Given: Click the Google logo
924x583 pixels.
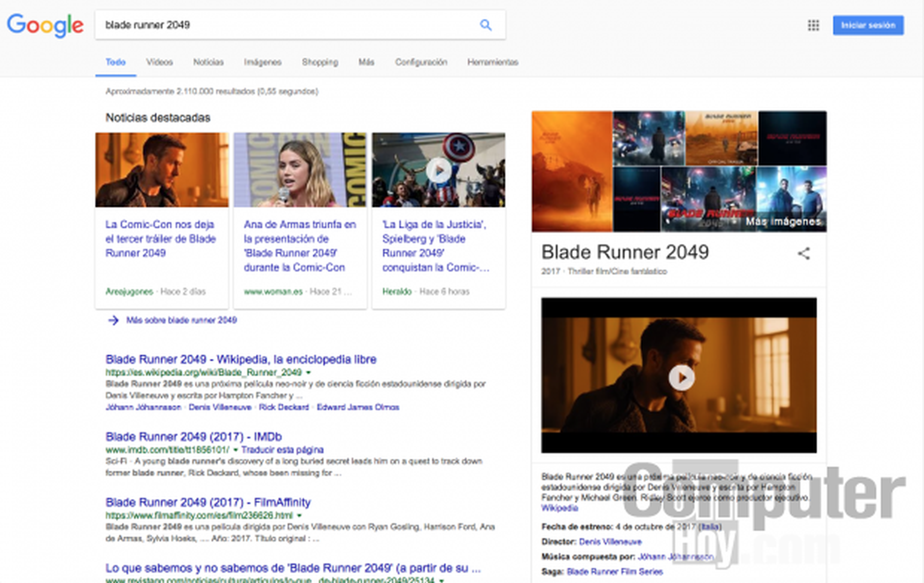Looking at the screenshot, I should click(45, 26).
